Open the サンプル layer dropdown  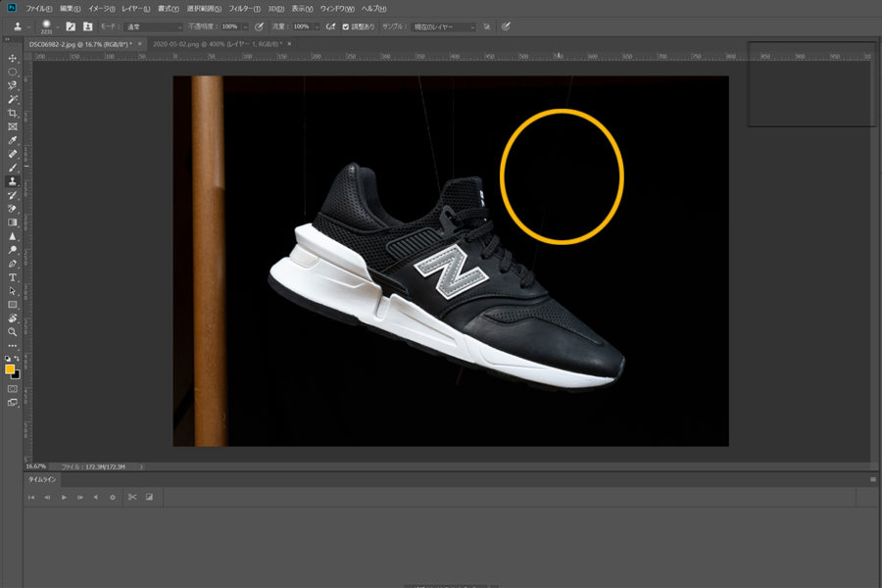(444, 27)
